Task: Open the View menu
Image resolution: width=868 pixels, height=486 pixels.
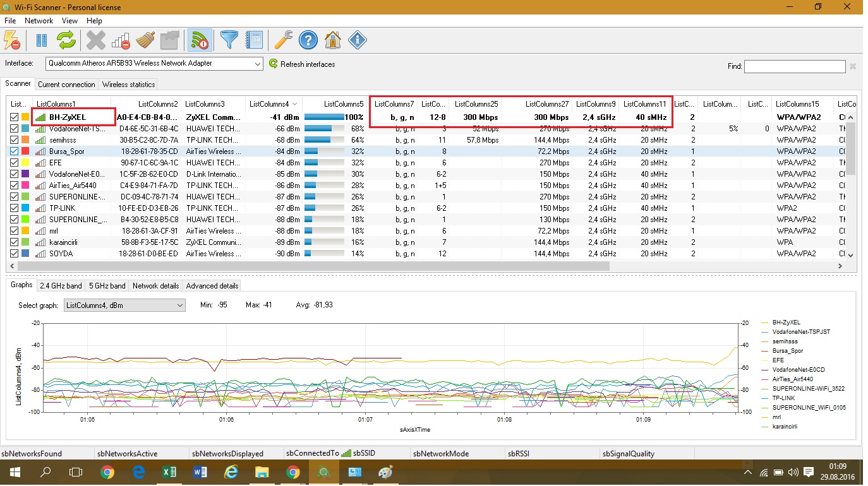Action: click(x=69, y=21)
